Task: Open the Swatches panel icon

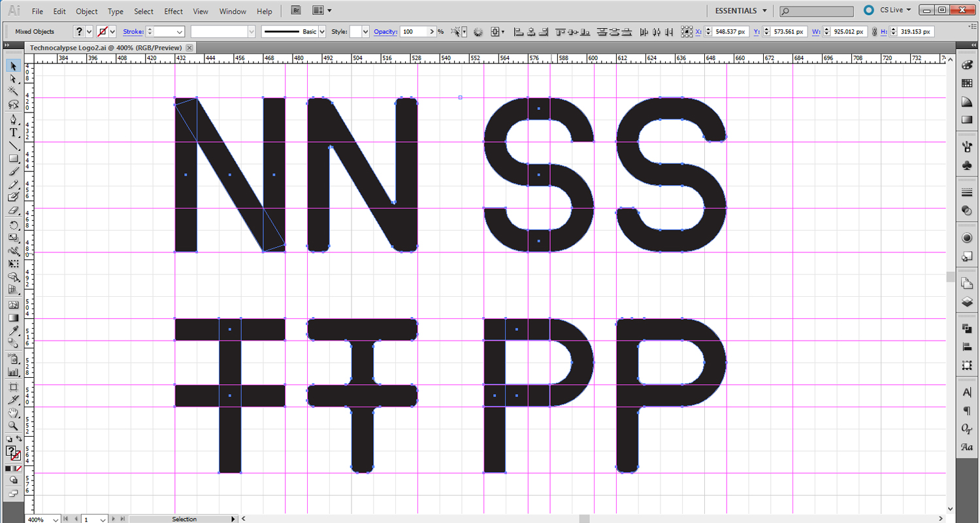Action: point(967,83)
